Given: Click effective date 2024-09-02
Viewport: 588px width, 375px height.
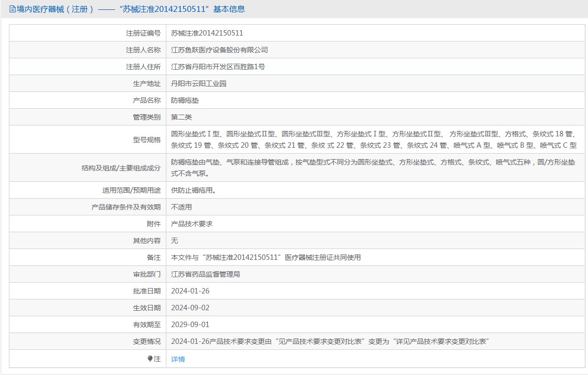Looking at the screenshot, I should 190,308.
